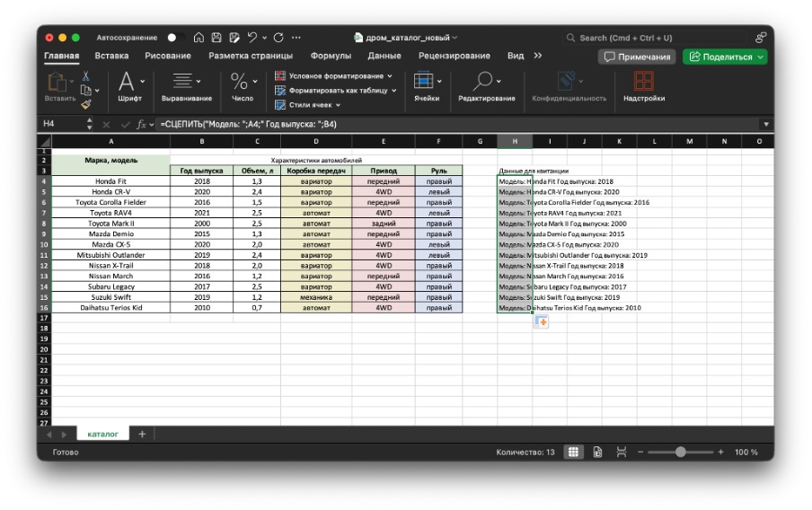The image size is (812, 510).
Task: Switch to Page Layout view icon
Action: (x=597, y=452)
